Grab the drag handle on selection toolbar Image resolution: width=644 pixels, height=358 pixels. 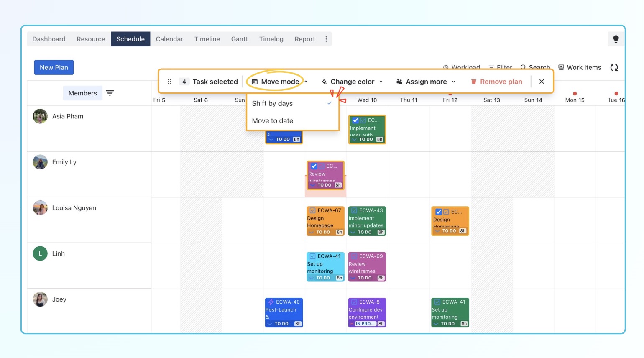pos(169,82)
